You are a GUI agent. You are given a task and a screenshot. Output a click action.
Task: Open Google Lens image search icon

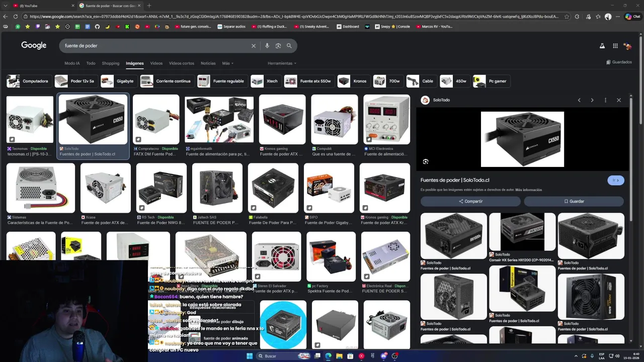[x=278, y=46]
